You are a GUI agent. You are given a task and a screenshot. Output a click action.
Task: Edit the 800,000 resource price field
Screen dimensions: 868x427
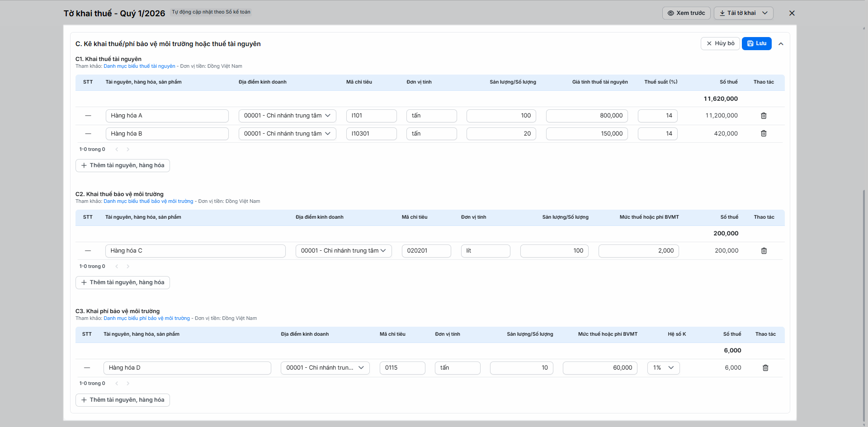tap(587, 116)
